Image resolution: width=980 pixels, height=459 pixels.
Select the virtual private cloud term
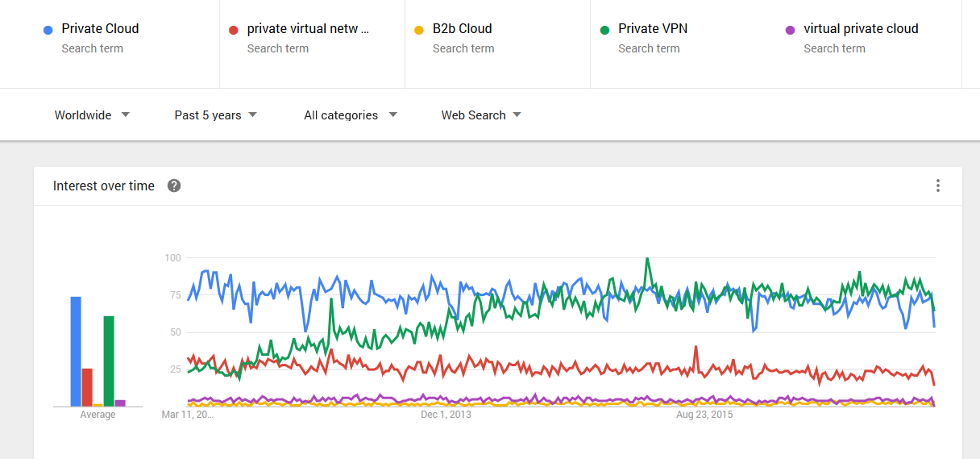pos(861,28)
